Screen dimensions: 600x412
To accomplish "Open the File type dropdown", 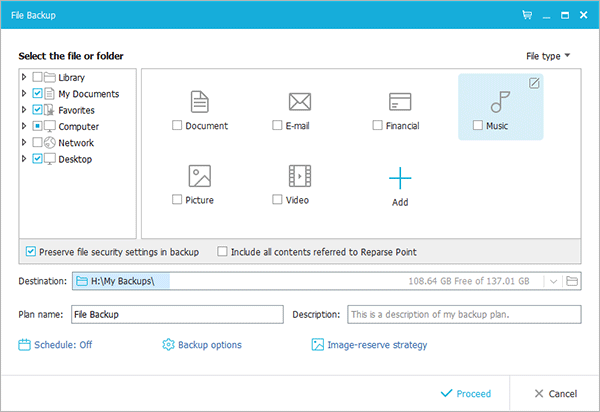I will pyautogui.click(x=547, y=56).
